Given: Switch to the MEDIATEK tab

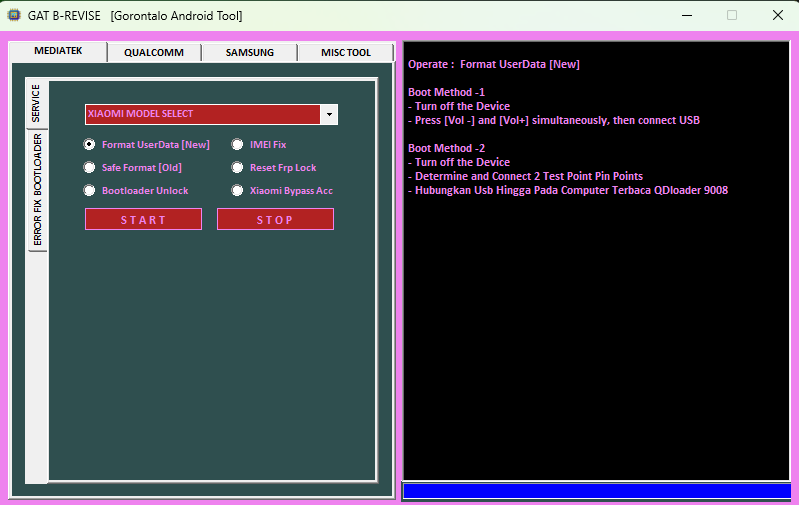Looking at the screenshot, I should pyautogui.click(x=58, y=51).
